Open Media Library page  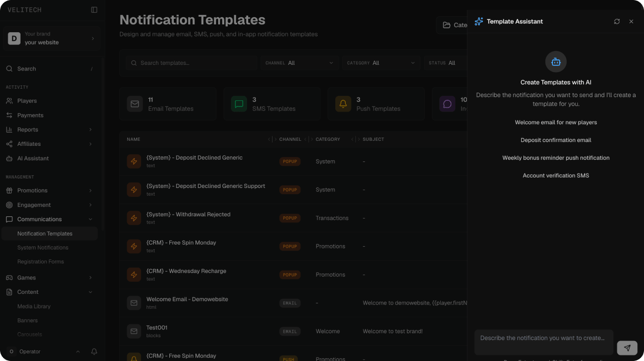click(34, 307)
